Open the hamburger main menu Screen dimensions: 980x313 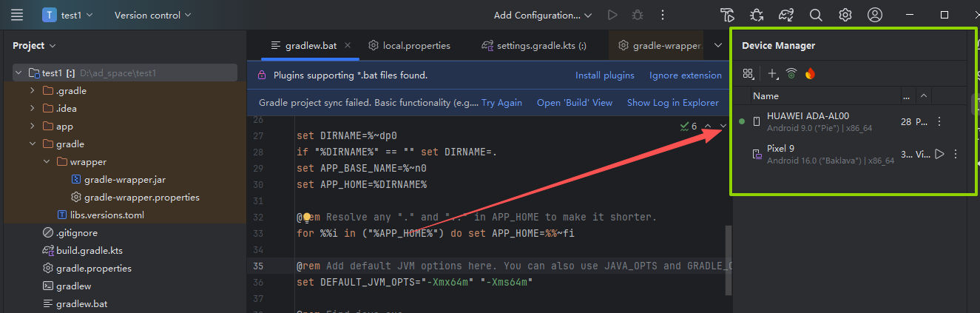(18, 15)
